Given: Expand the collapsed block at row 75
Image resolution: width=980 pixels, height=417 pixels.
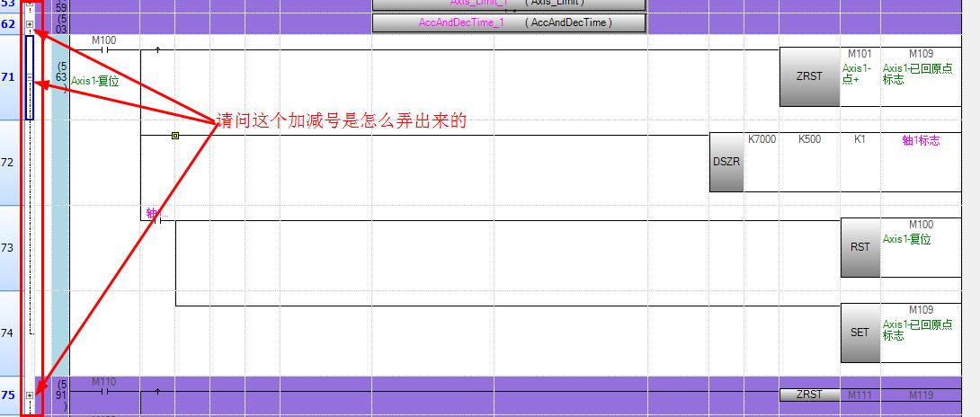Looking at the screenshot, I should [x=30, y=395].
